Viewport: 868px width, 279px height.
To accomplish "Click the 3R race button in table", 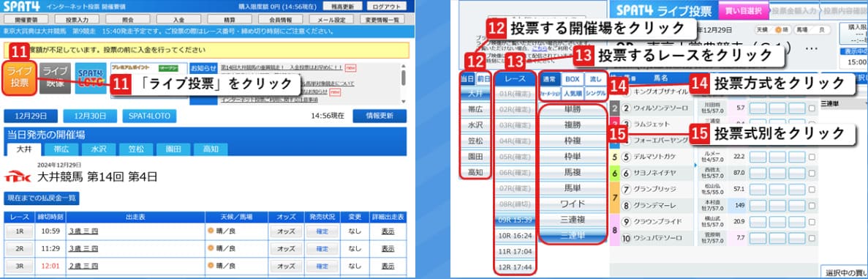I will click(19, 267).
